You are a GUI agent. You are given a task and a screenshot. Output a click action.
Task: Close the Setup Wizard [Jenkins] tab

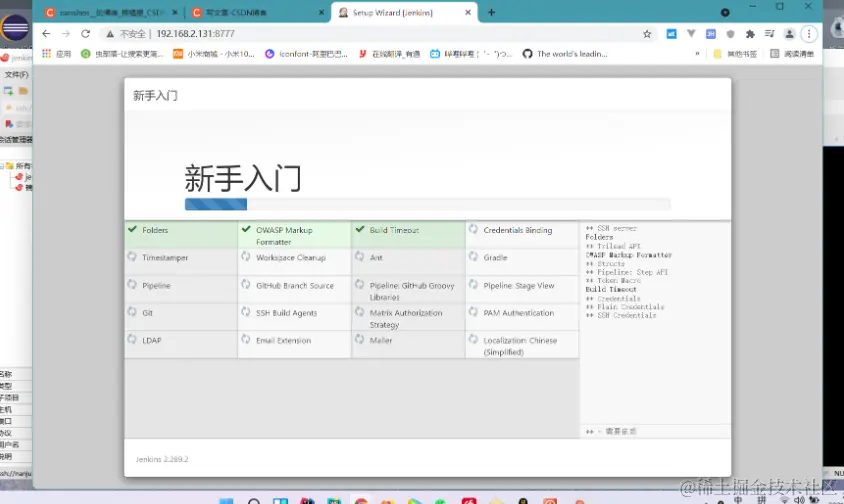point(468,12)
